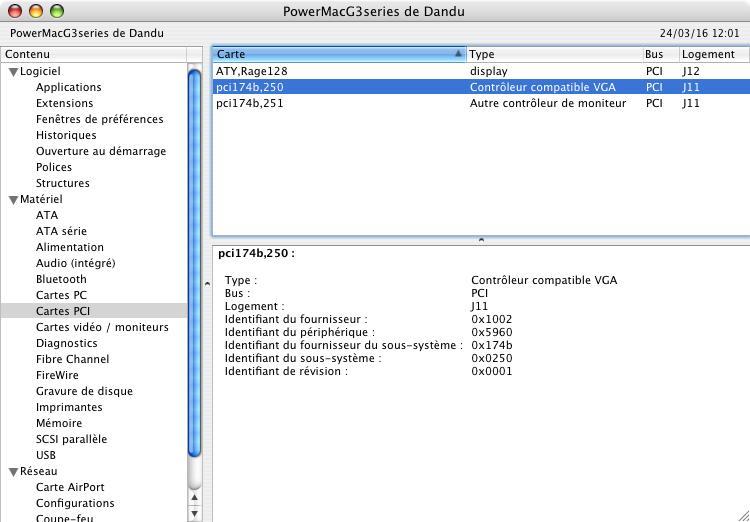Click subsystem ID value 0x0250

(492, 358)
